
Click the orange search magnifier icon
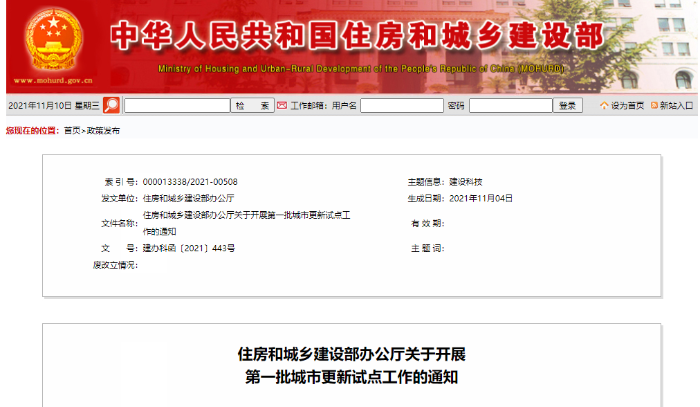tap(111, 105)
